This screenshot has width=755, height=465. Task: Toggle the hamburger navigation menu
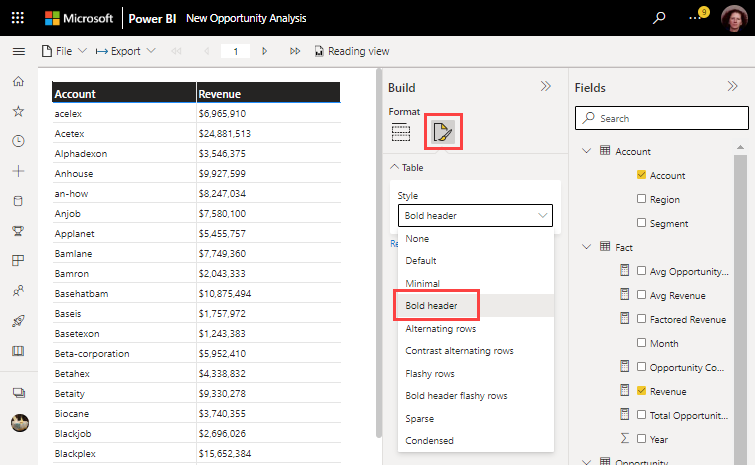(x=19, y=51)
